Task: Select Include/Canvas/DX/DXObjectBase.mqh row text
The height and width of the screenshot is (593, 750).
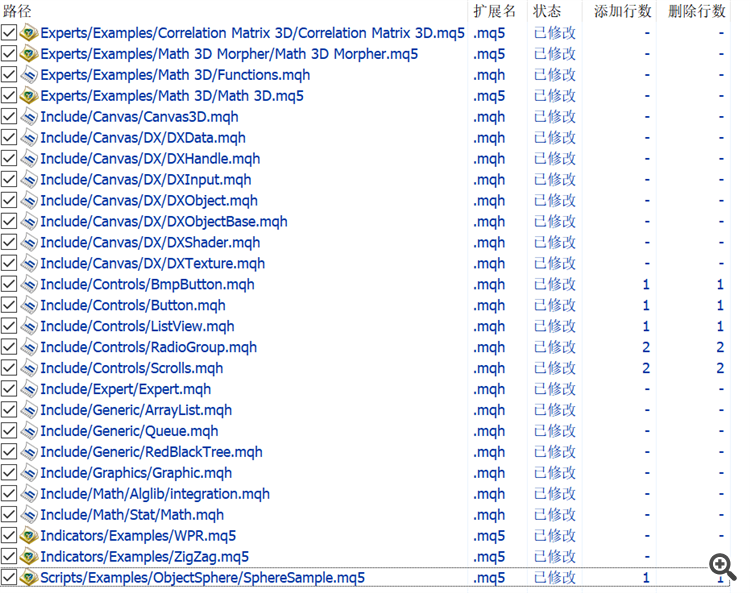Action: coord(164,221)
